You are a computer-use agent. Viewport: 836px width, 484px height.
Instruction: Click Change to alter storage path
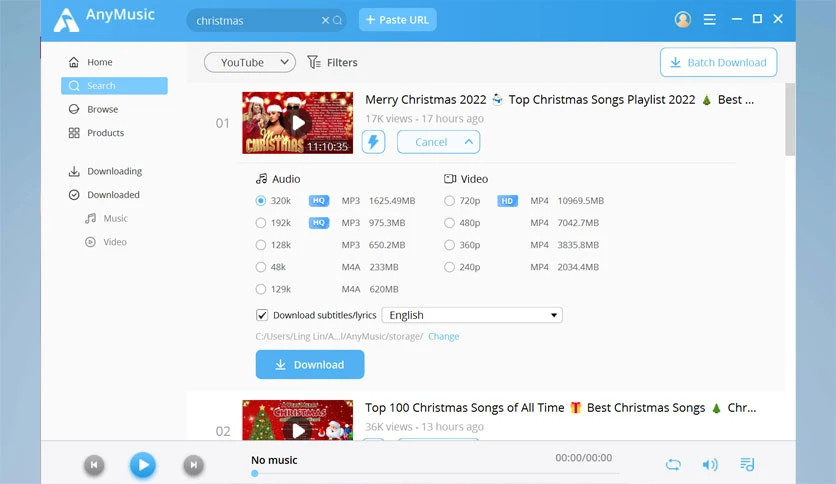point(444,336)
